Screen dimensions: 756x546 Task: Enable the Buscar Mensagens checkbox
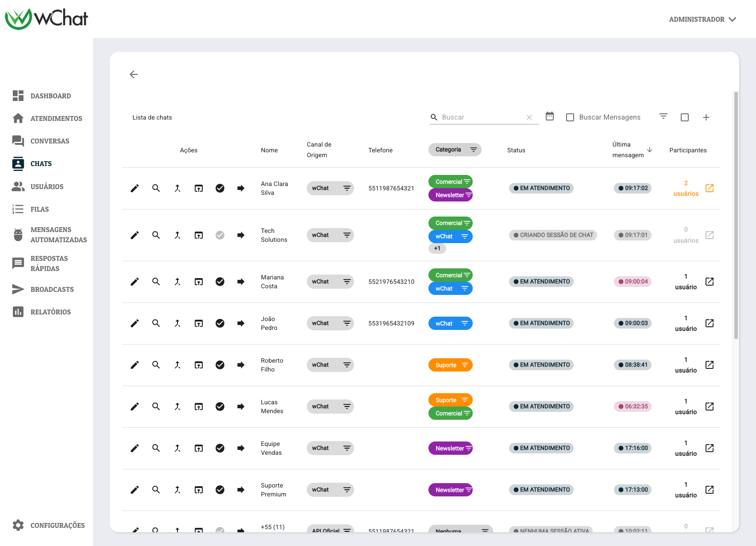pos(570,117)
